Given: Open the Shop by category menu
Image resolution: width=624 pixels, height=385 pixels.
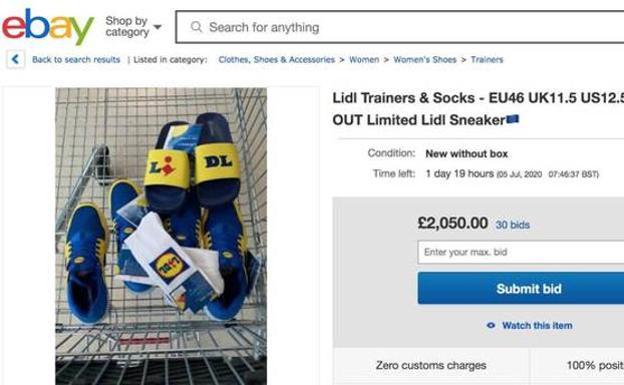Looking at the screenshot, I should (133, 26).
